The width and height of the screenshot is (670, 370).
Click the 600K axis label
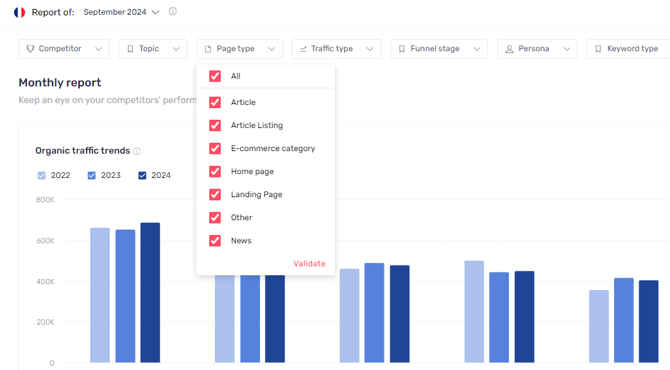[45, 241]
